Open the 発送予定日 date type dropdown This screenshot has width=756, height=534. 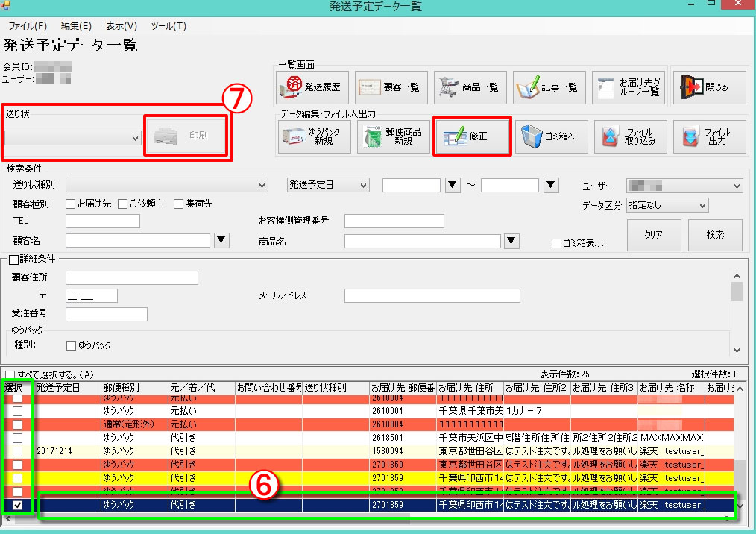click(x=328, y=185)
